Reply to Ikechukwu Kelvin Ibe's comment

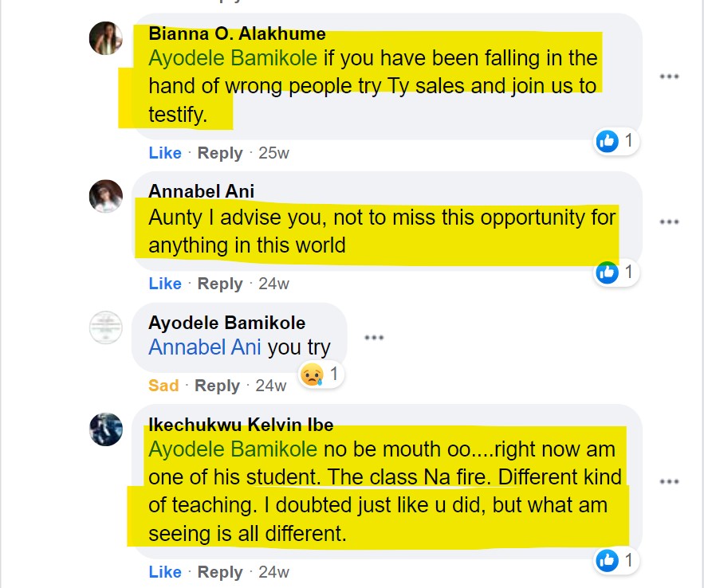(x=220, y=572)
